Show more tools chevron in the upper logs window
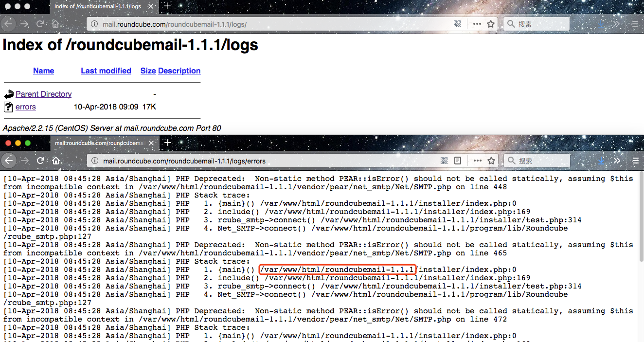The height and width of the screenshot is (342, 644). 617,24
